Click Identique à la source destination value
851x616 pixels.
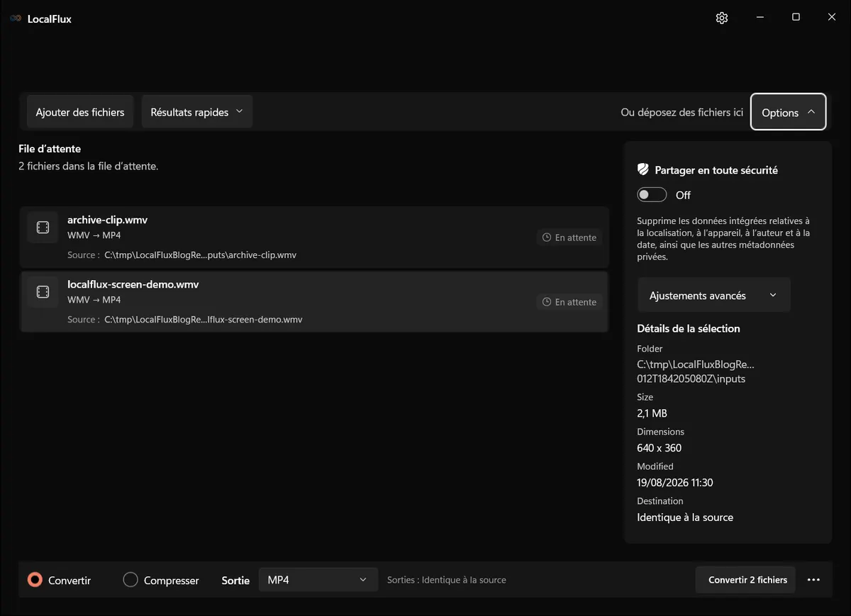[685, 517]
